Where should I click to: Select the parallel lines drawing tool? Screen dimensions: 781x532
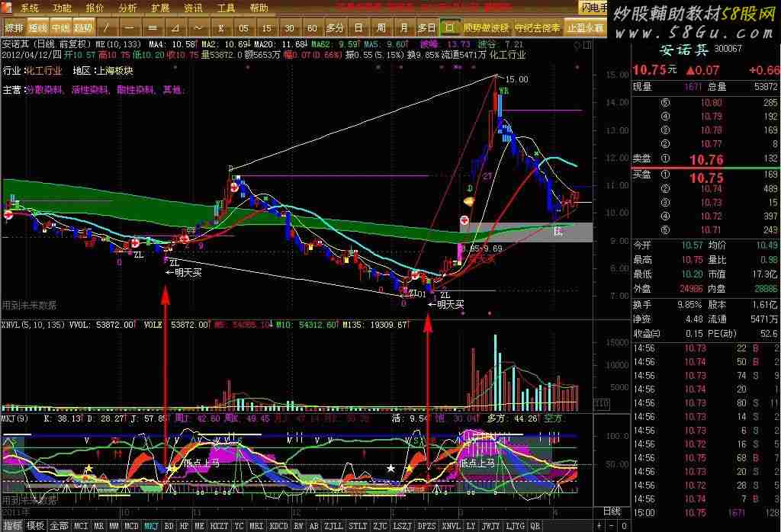coord(153,28)
